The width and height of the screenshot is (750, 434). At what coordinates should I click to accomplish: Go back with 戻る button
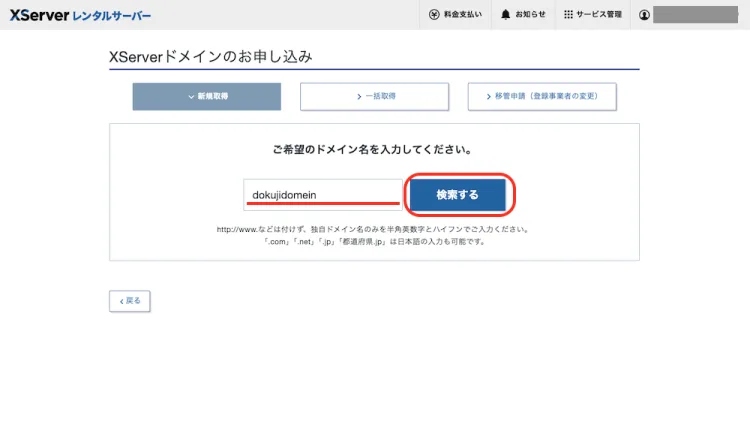(130, 301)
